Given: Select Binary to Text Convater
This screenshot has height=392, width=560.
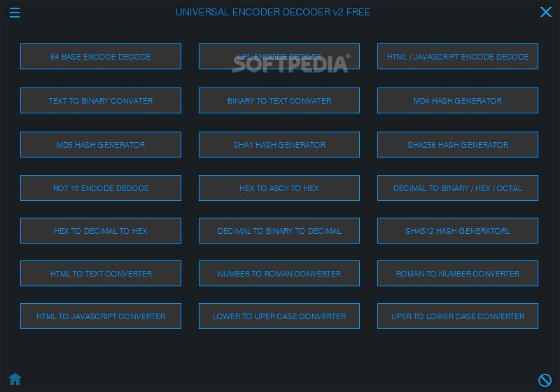Looking at the screenshot, I should pos(279,101).
